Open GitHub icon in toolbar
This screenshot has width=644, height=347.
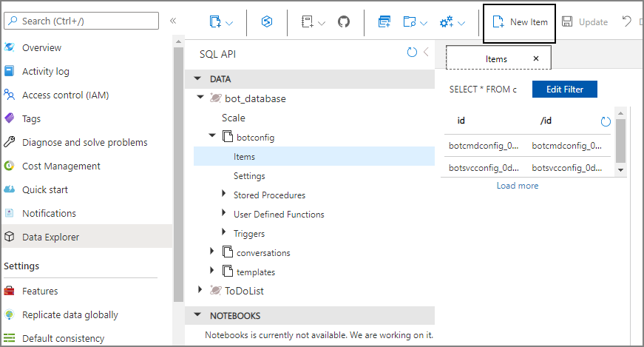(x=343, y=22)
